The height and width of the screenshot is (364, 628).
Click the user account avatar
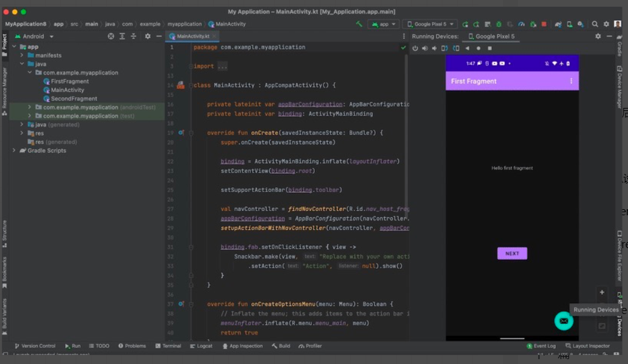(x=618, y=24)
